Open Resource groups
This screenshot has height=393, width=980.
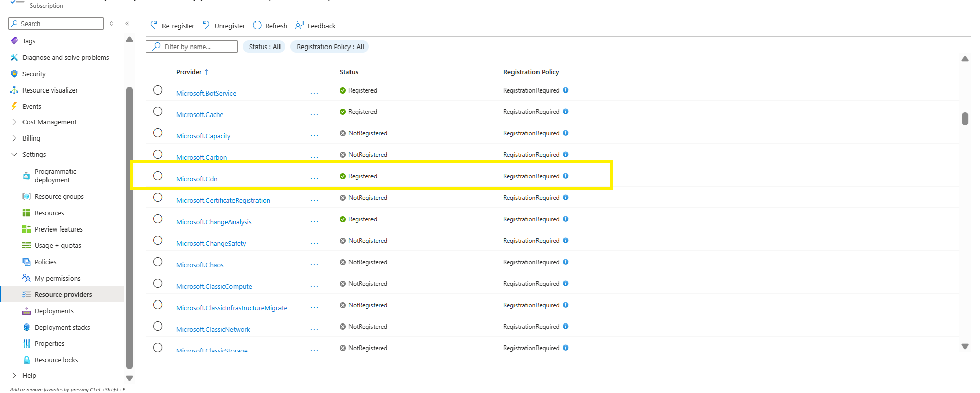tap(59, 196)
